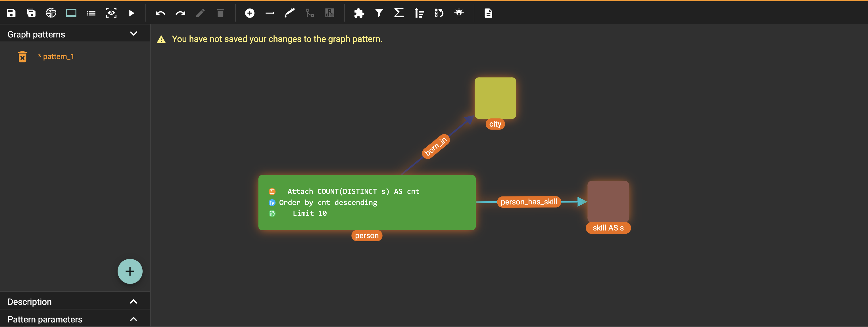The height and width of the screenshot is (327, 868).
Task: Click the Save pattern icon
Action: (x=11, y=13)
